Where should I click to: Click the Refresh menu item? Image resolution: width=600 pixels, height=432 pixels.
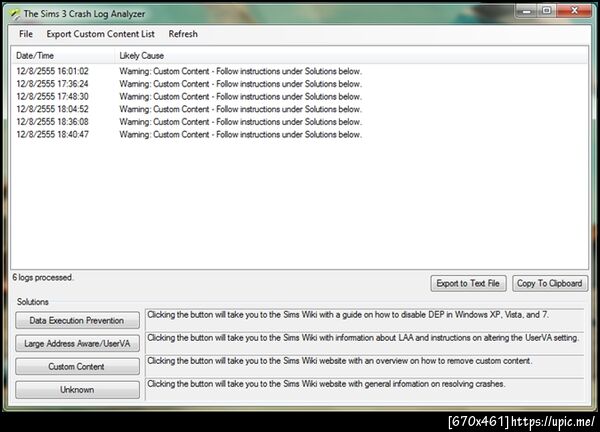click(183, 34)
